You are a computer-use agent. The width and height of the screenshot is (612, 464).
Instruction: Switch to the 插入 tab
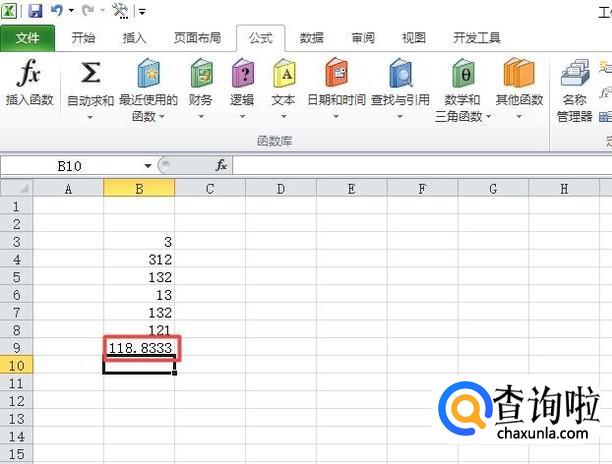(134, 38)
